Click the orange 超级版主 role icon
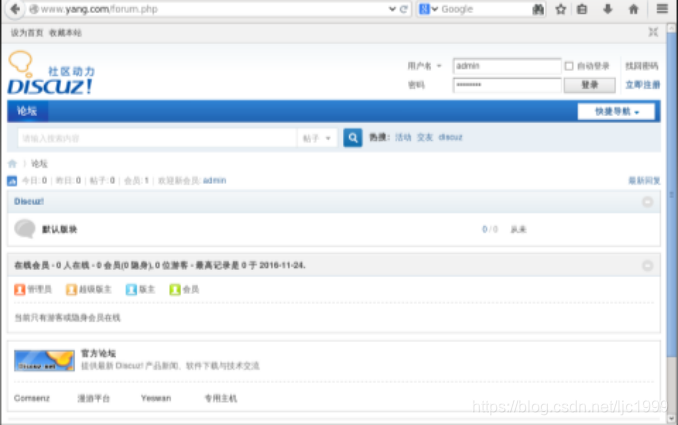 click(x=71, y=289)
